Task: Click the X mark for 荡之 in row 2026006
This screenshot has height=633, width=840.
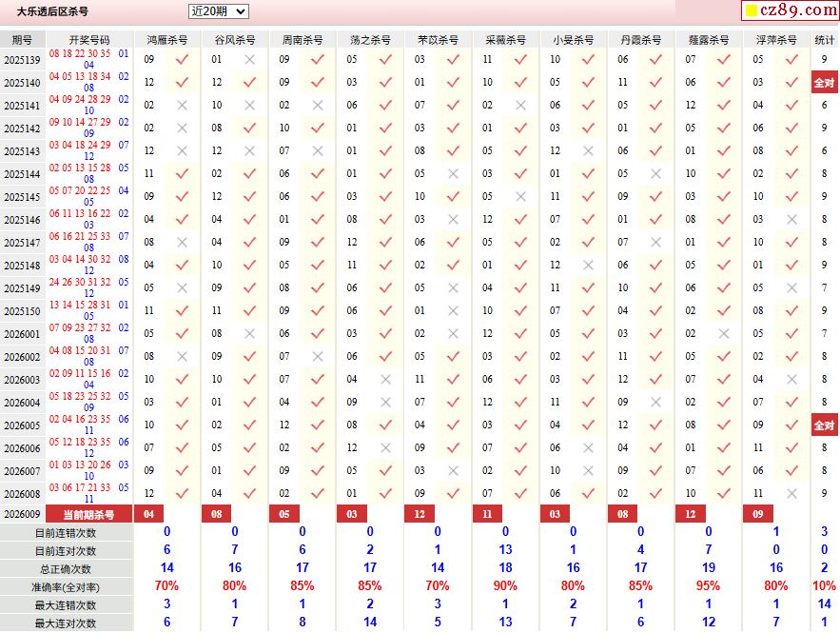Action: coord(385,447)
